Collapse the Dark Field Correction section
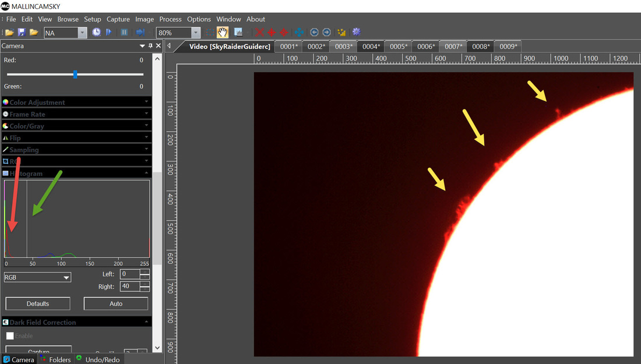 click(76, 322)
